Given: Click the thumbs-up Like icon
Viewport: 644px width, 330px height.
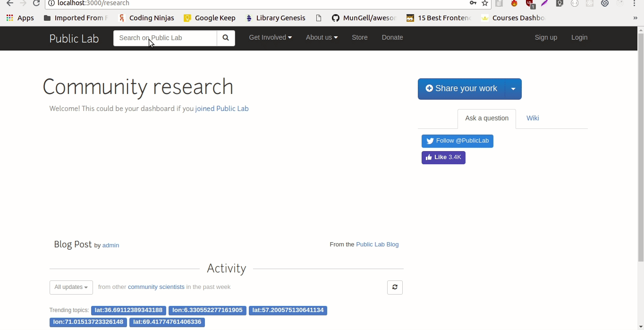Looking at the screenshot, I should click(x=428, y=157).
